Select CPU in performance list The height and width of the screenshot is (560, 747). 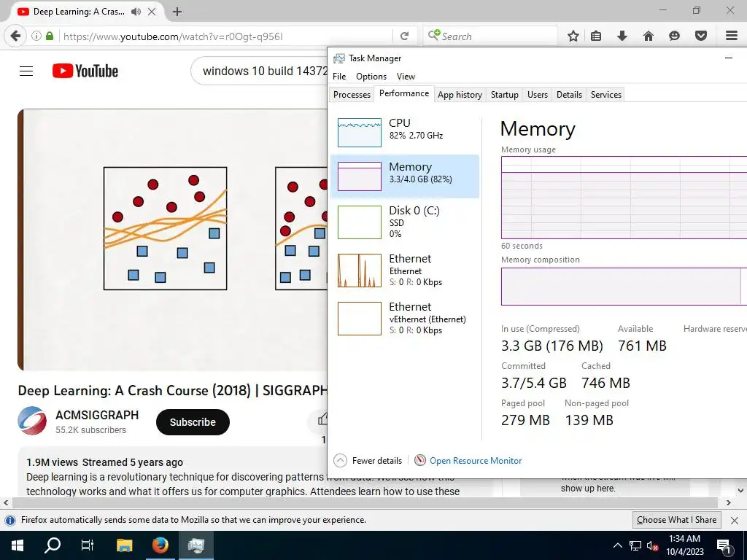click(405, 132)
